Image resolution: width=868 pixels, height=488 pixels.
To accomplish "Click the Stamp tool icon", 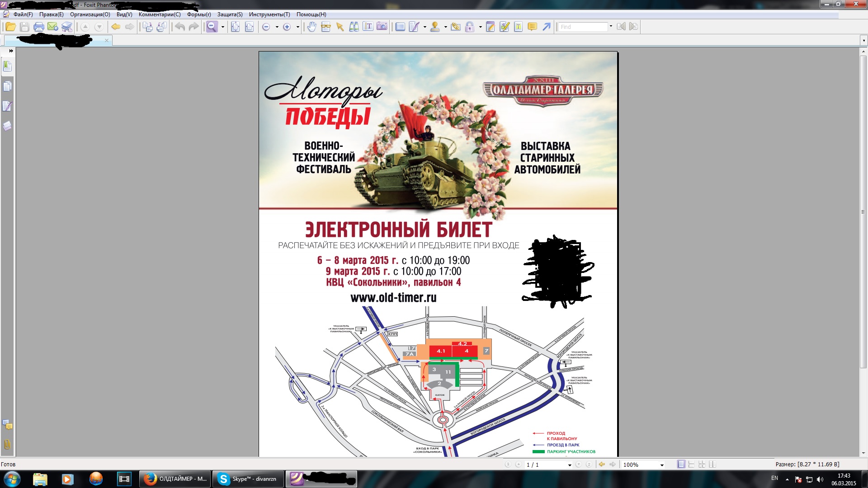I will click(x=435, y=27).
